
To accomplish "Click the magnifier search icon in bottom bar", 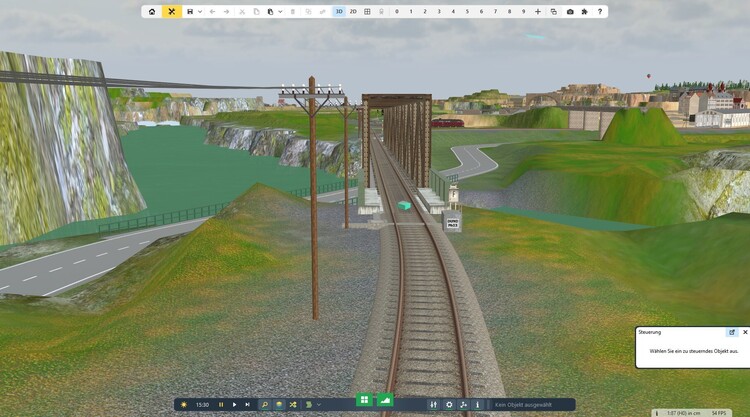I will click(x=265, y=405).
